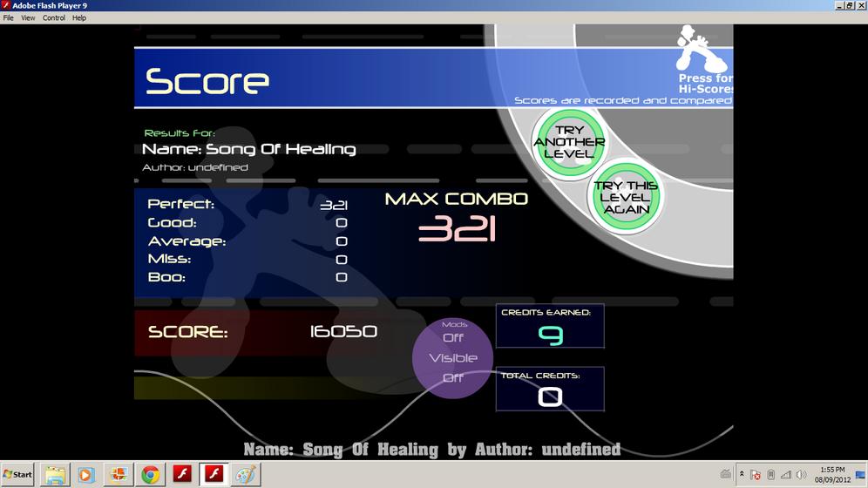Click the Start button

[x=17, y=475]
